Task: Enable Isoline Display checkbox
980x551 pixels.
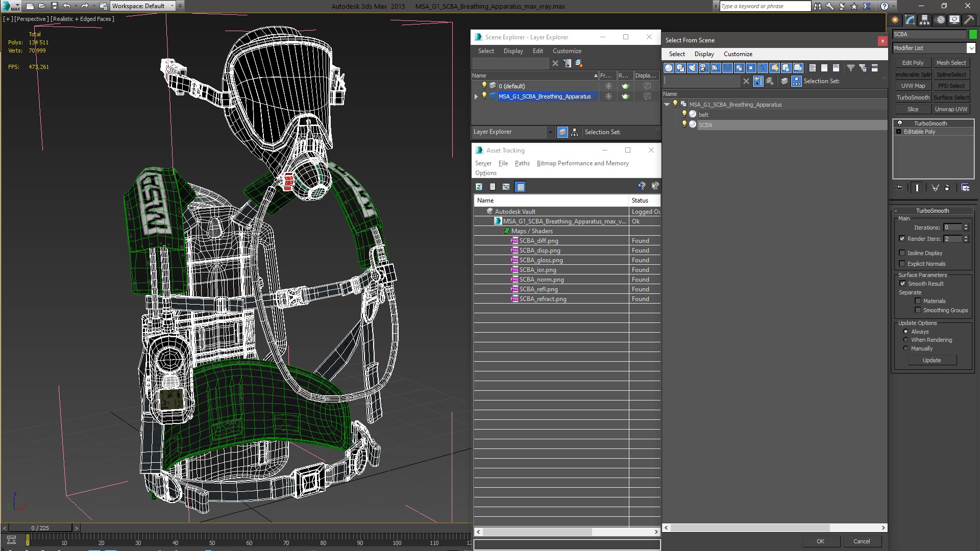Action: pos(902,253)
